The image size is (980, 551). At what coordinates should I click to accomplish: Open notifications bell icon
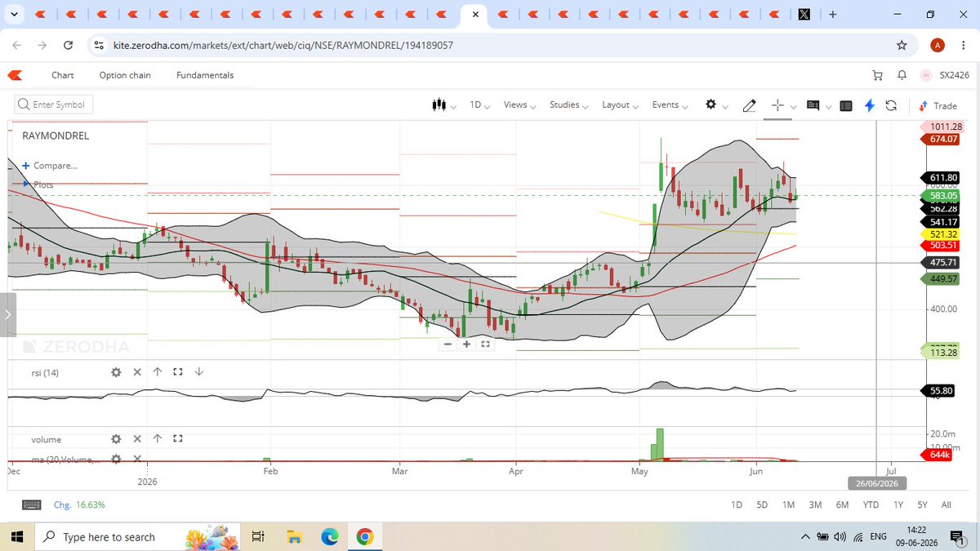coord(902,75)
